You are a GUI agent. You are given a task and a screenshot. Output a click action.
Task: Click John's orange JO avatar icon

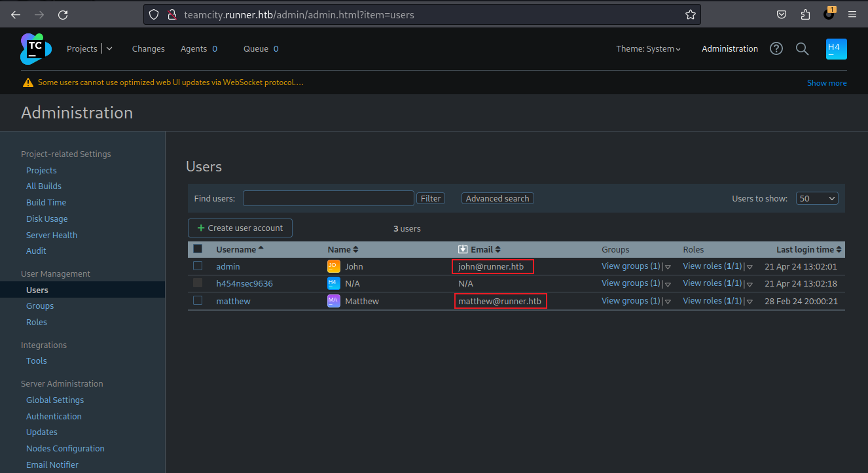coord(334,266)
